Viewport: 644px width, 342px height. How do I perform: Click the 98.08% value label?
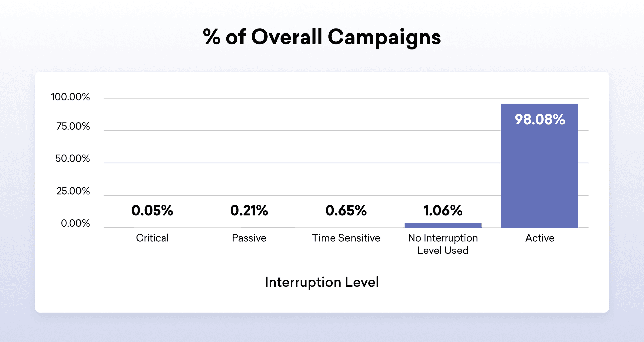tap(540, 120)
